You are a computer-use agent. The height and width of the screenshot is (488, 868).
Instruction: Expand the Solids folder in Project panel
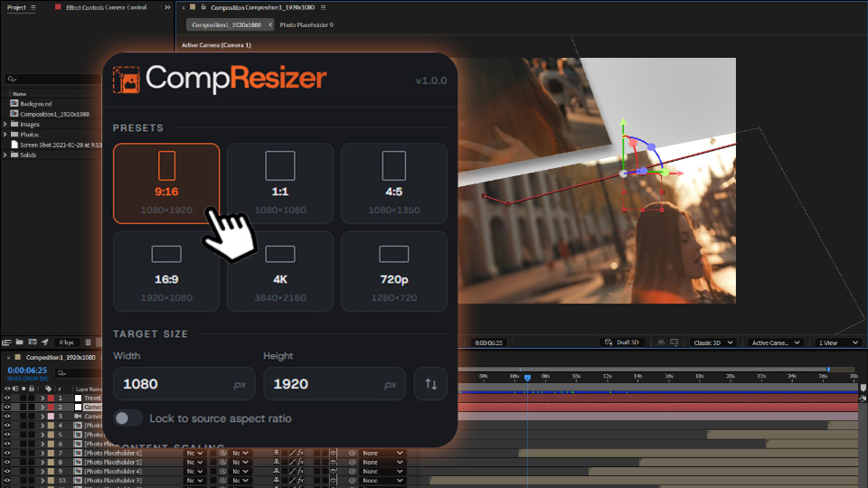coord(5,155)
